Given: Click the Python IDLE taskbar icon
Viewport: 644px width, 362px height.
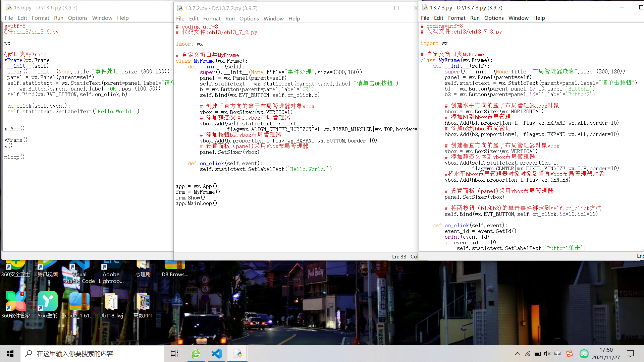Looking at the screenshot, I should 238,354.
